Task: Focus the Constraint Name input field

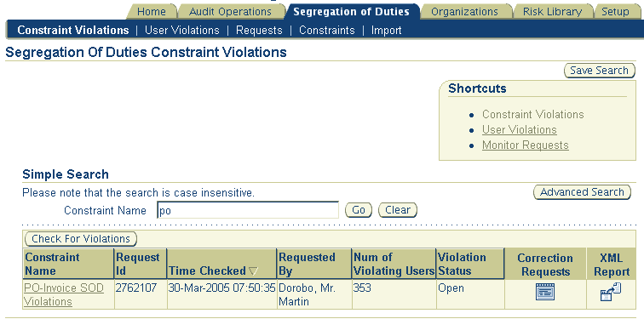Action: tap(248, 210)
